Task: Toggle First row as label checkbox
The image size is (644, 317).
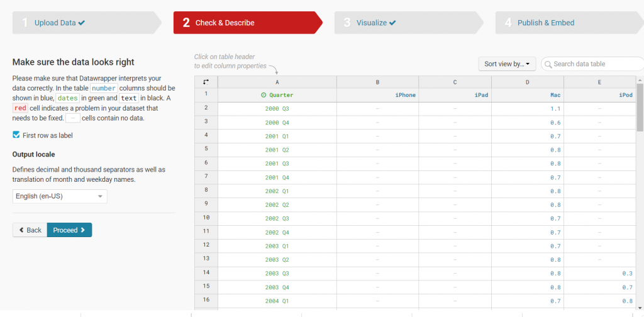Action: pos(16,135)
